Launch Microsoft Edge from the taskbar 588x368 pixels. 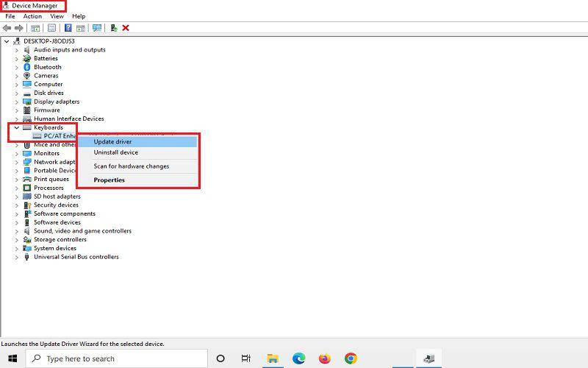click(299, 358)
